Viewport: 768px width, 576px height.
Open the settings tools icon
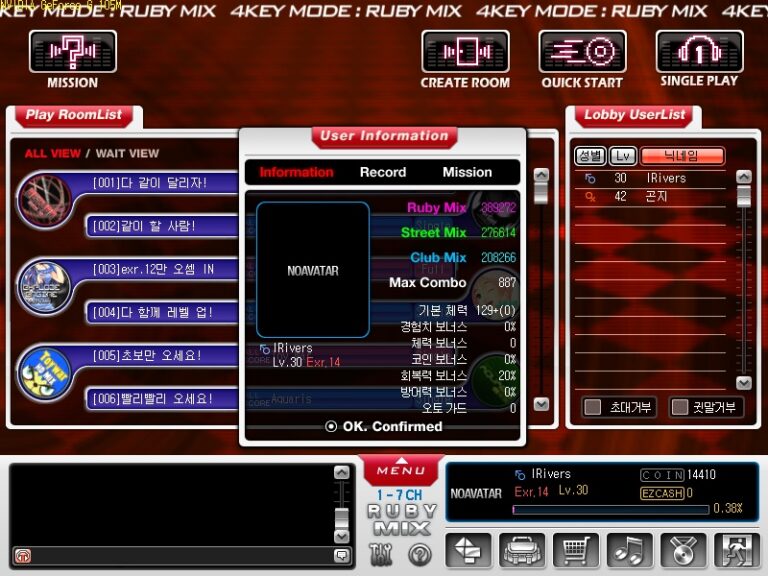(x=382, y=554)
